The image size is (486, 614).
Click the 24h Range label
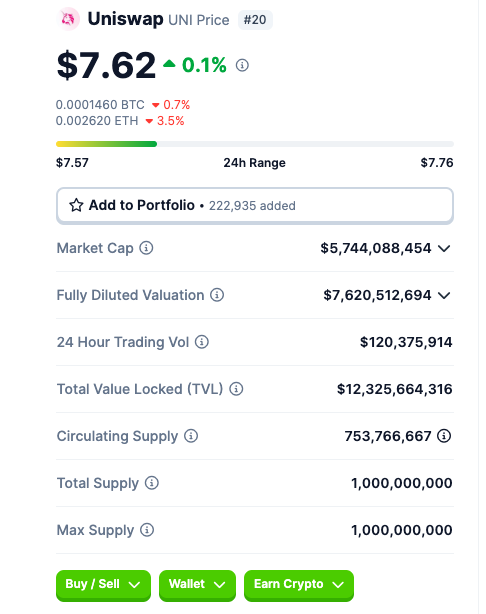[255, 163]
